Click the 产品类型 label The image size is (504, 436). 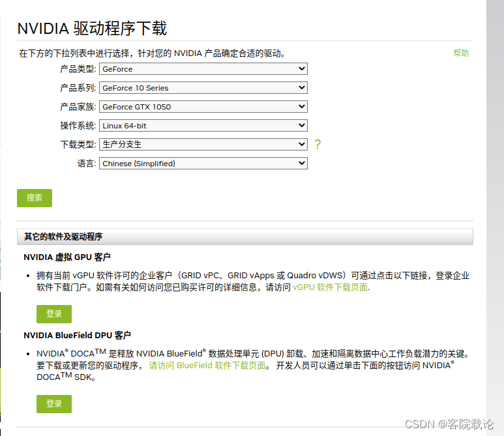click(x=78, y=69)
